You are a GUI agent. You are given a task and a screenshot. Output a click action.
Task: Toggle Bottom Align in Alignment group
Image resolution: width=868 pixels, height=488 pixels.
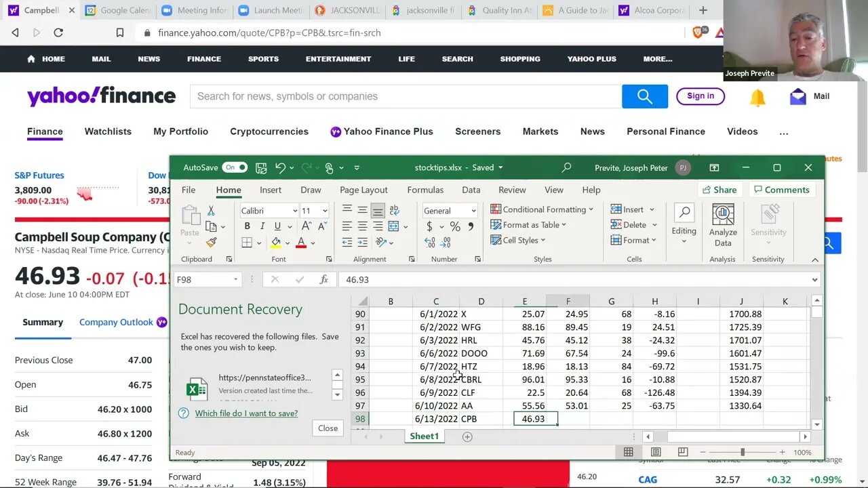click(378, 210)
